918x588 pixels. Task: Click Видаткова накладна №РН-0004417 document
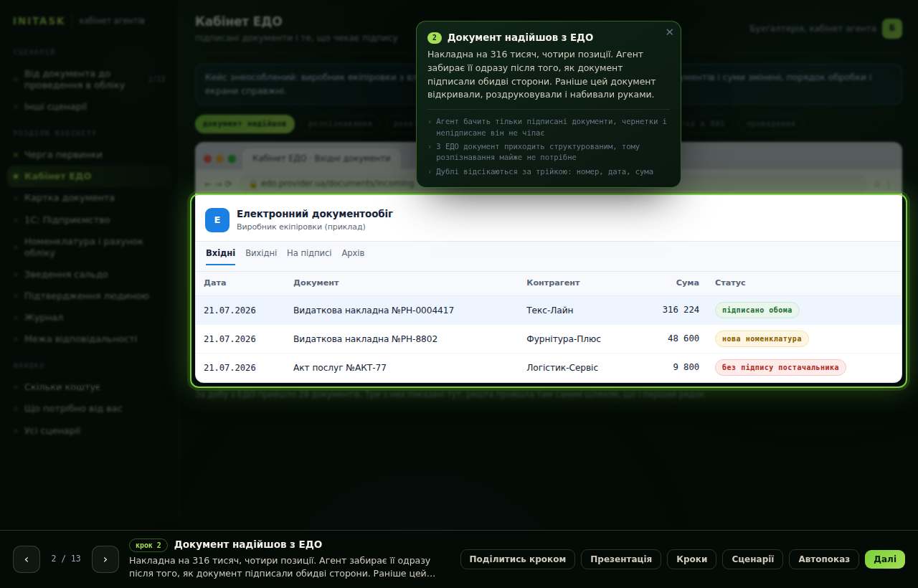click(374, 310)
